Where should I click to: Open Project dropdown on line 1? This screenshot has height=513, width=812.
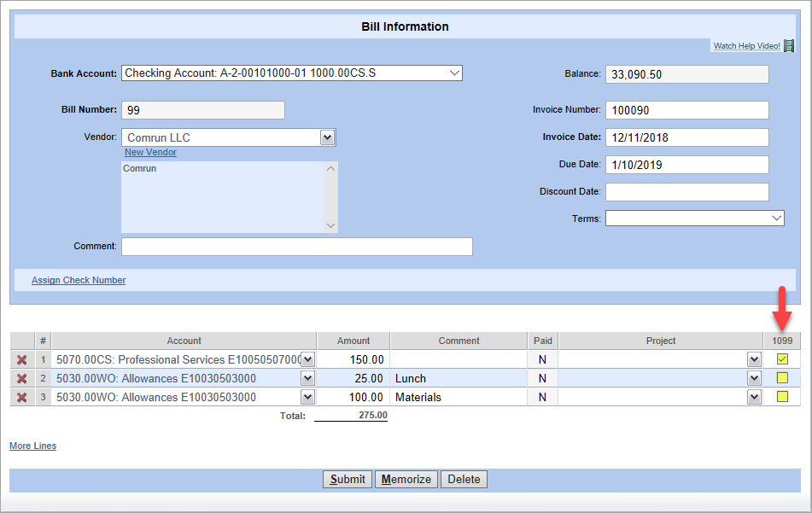coord(754,359)
